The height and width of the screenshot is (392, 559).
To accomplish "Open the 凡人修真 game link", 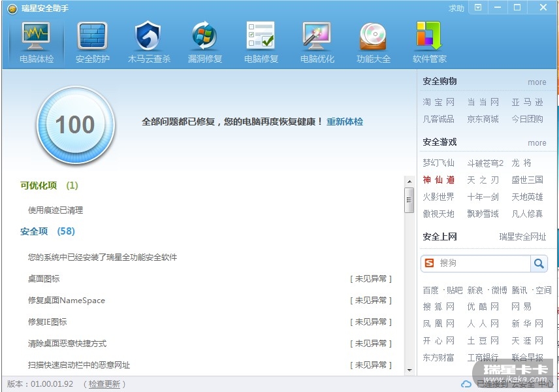I will tap(527, 214).
